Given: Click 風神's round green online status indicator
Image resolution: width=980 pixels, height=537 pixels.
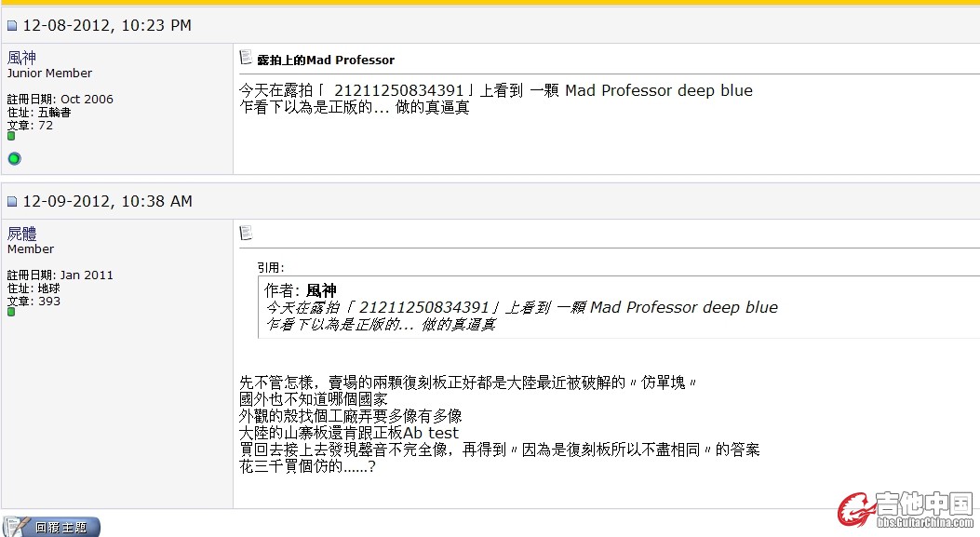Looking at the screenshot, I should pos(14,159).
